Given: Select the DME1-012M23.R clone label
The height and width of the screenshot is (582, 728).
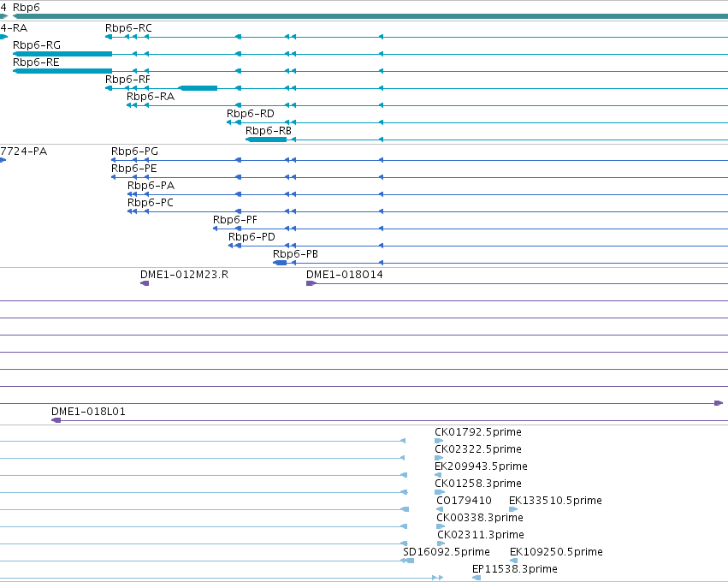Looking at the screenshot, I should (x=184, y=275).
